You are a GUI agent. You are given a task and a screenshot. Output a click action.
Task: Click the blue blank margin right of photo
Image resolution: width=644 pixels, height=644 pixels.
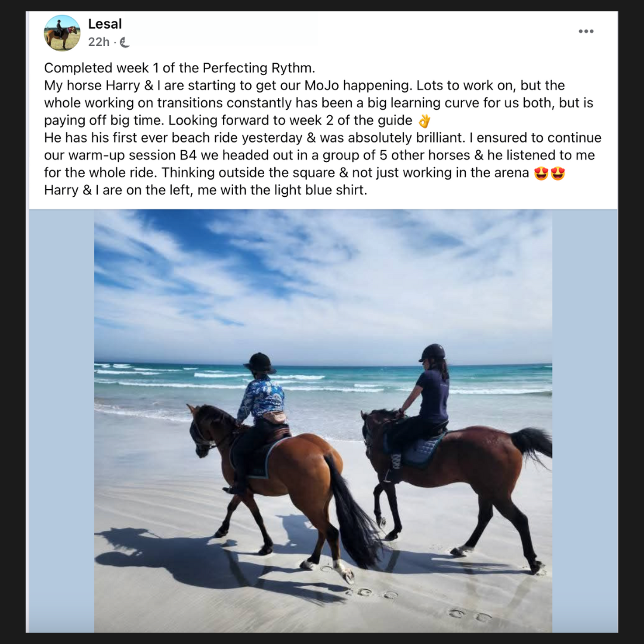(585, 420)
